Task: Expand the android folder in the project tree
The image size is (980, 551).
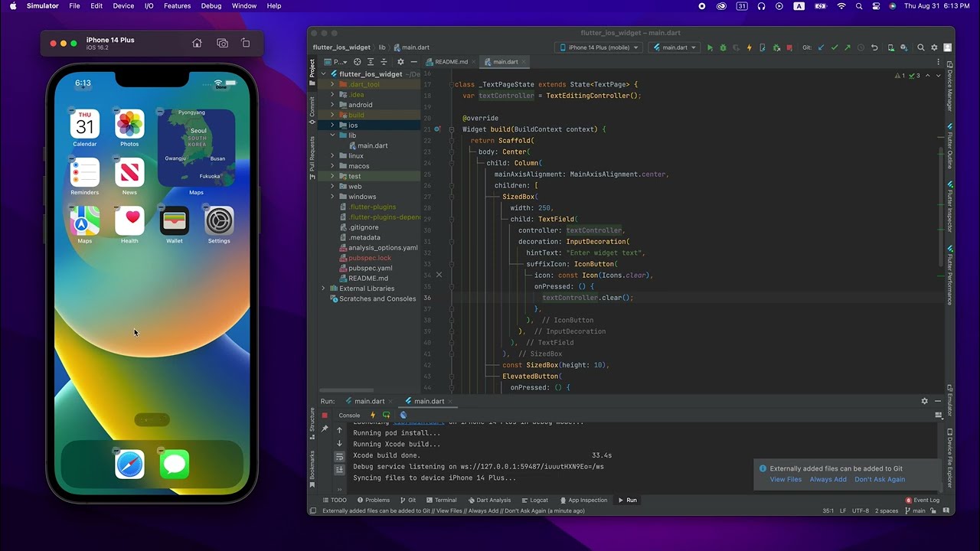Action: tap(332, 105)
